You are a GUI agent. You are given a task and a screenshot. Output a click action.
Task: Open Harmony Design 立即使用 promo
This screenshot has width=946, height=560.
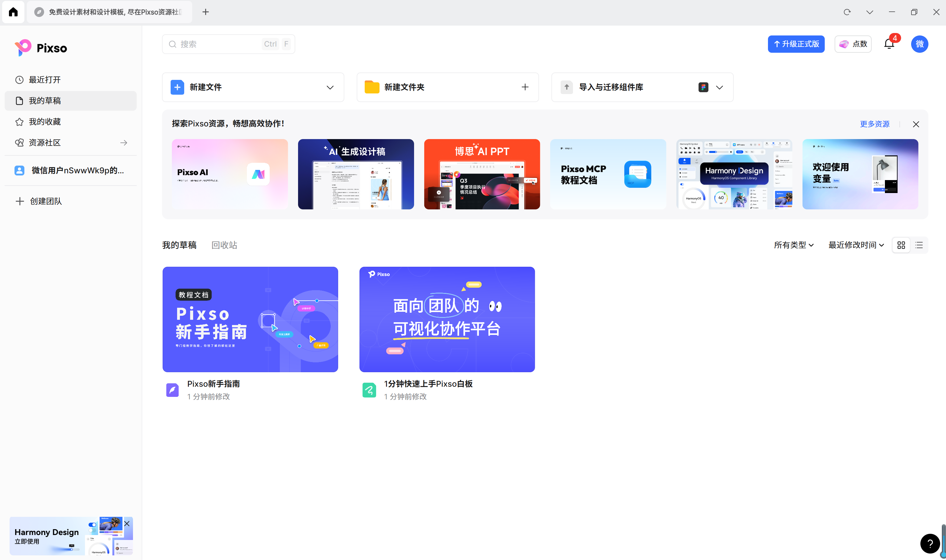71,536
